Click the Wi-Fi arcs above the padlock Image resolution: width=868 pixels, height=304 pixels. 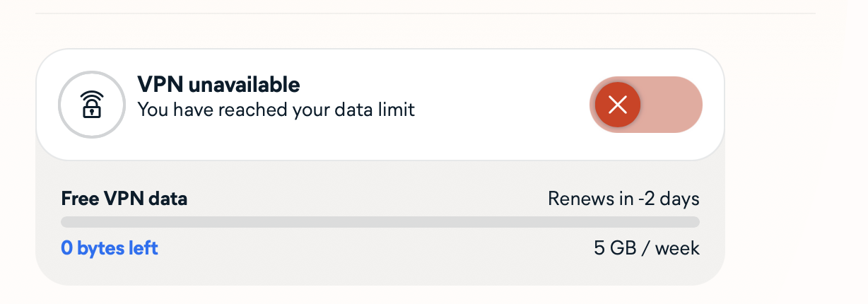pos(91,96)
